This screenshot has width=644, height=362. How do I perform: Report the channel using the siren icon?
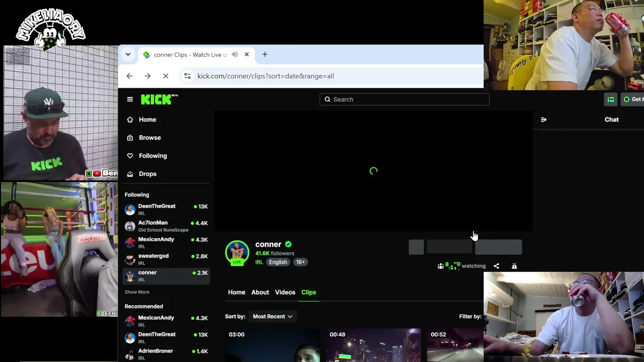click(514, 266)
